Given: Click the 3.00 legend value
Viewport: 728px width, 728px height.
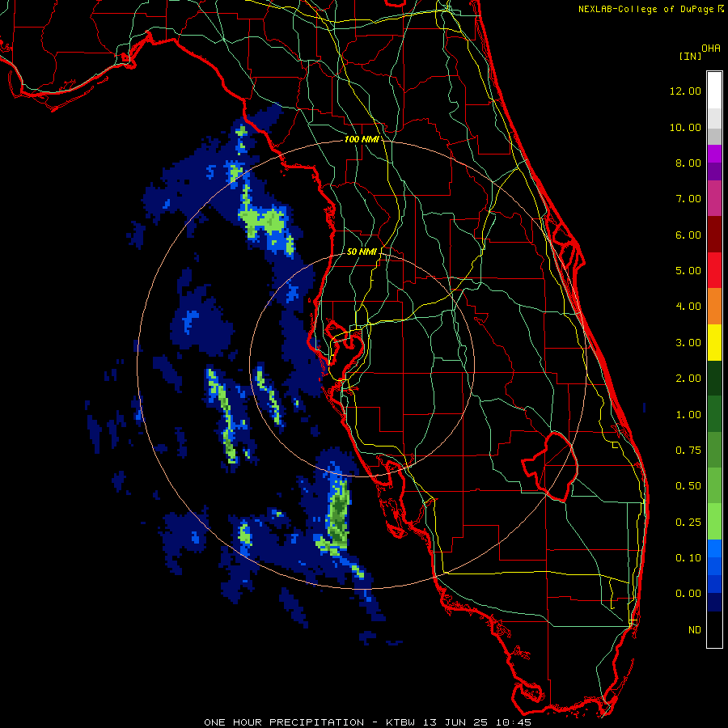Looking at the screenshot, I should point(688,343).
